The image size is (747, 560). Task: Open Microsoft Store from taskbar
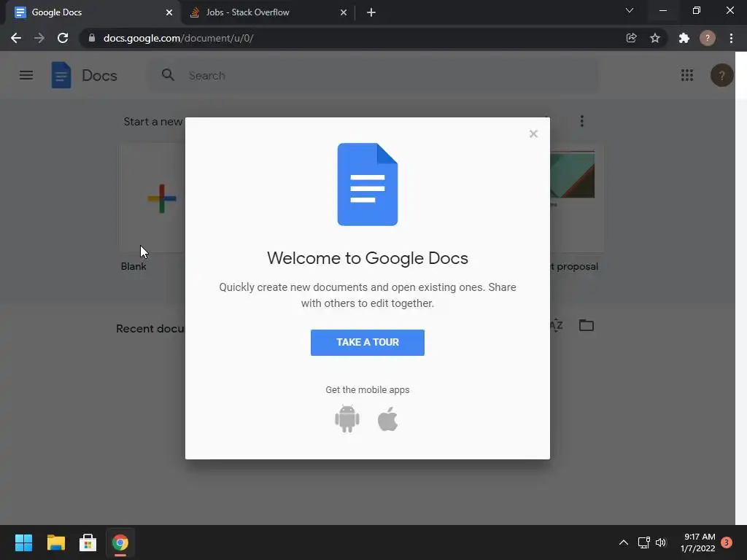[x=88, y=542]
